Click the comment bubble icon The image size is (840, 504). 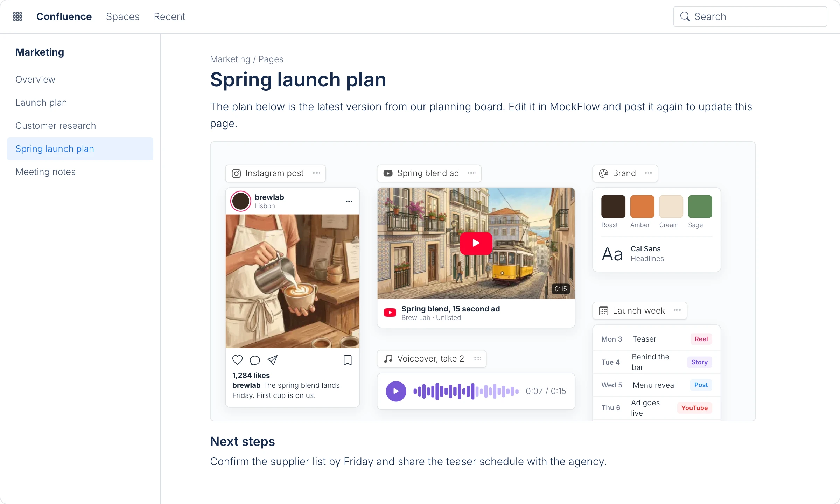click(255, 360)
